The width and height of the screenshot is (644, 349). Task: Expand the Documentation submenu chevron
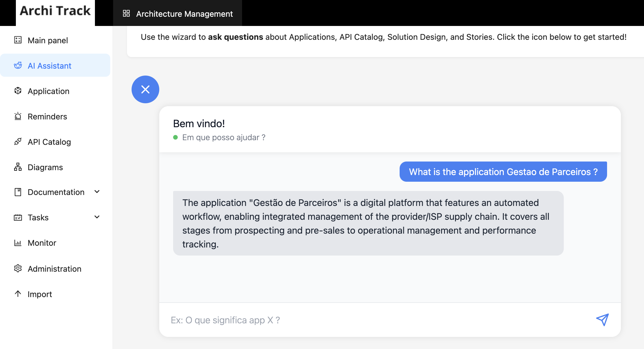[97, 192]
